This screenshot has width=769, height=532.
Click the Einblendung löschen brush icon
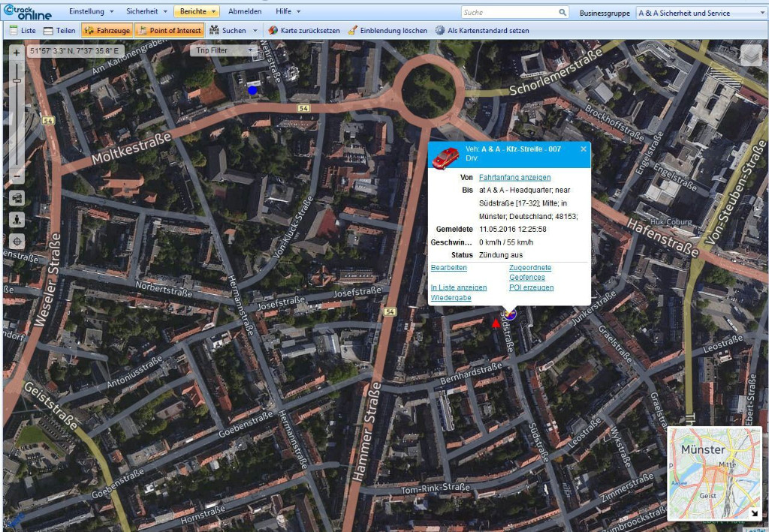(x=353, y=30)
